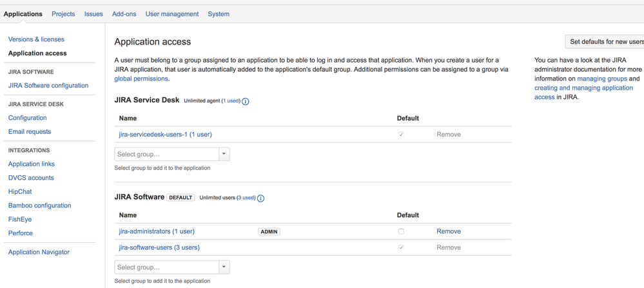Open JIRA Software configuration
Viewport: 644px width, 288px height.
48,86
